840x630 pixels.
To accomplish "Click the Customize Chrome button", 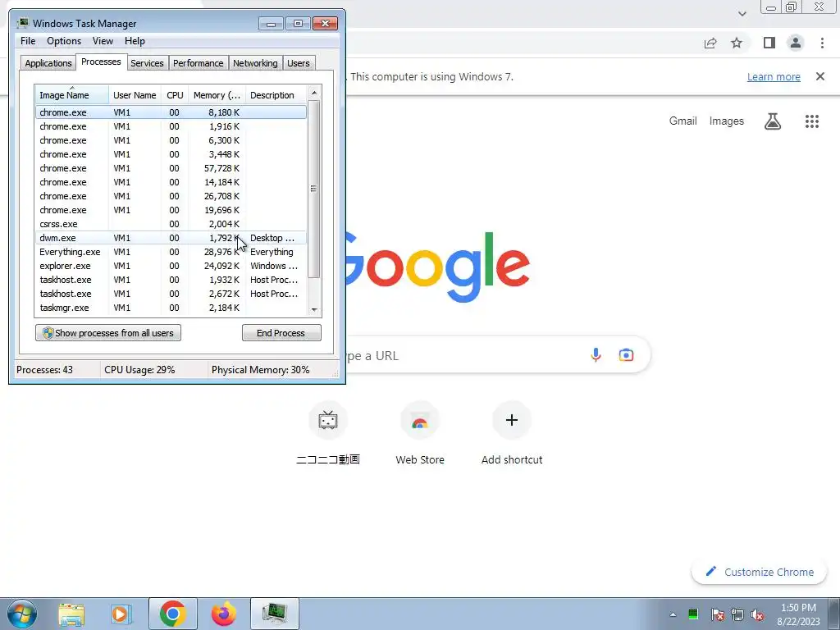I will (760, 572).
